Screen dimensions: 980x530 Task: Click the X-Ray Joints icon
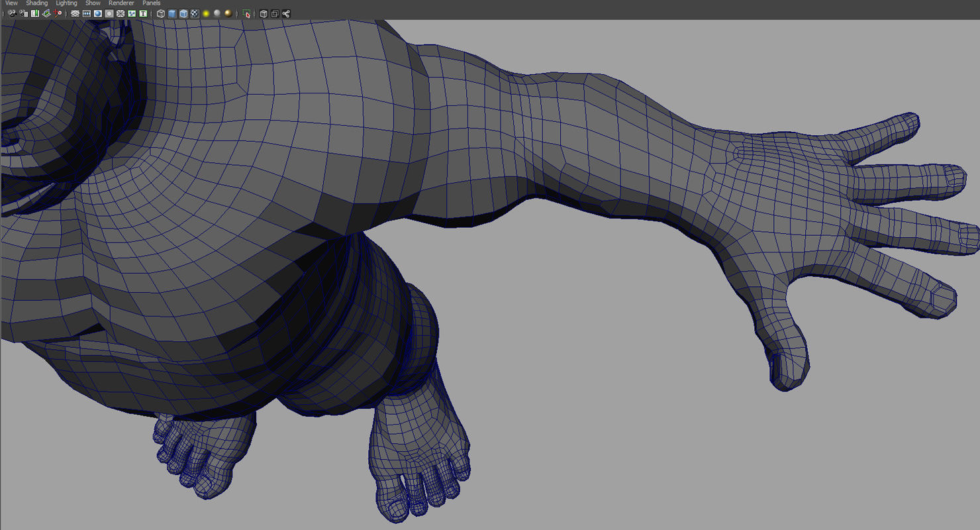(286, 13)
